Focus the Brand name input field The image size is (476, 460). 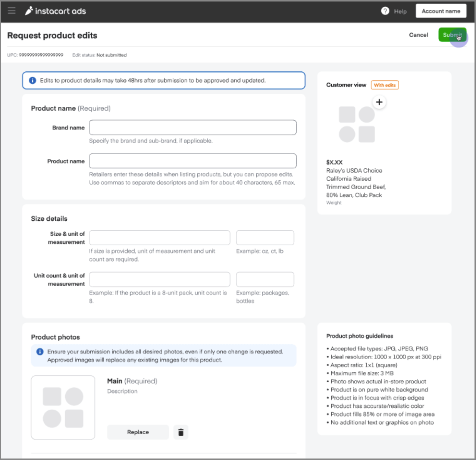pyautogui.click(x=192, y=127)
